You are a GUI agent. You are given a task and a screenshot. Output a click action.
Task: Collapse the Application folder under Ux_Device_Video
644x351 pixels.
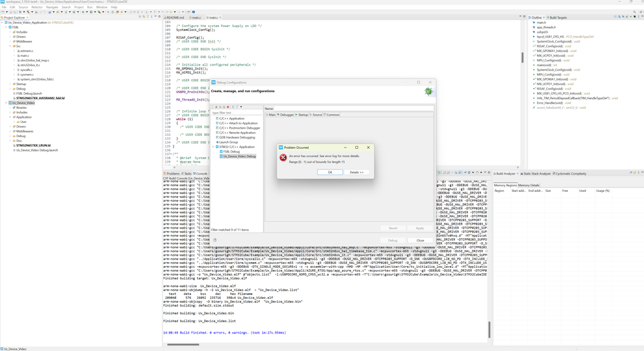click(x=10, y=117)
